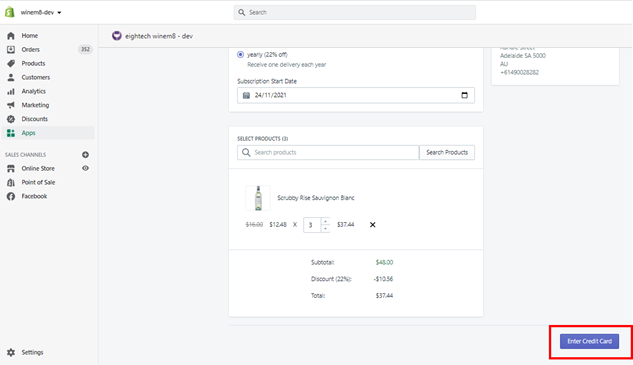Click the Shopify logo icon
Viewport: 633px width, 365px height.
click(x=9, y=12)
